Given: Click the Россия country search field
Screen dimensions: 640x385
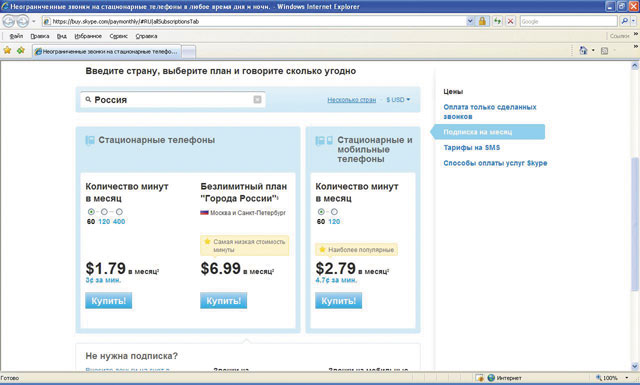Looking at the screenshot, I should pos(173,100).
